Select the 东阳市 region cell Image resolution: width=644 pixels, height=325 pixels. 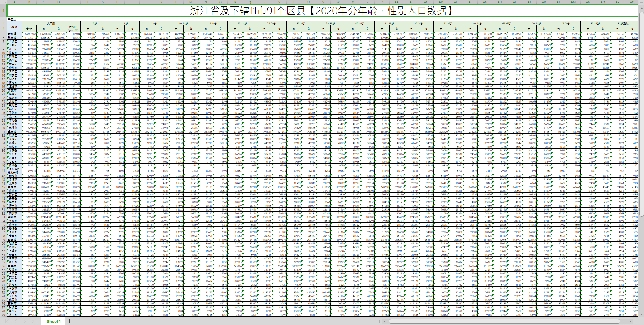(x=14, y=296)
